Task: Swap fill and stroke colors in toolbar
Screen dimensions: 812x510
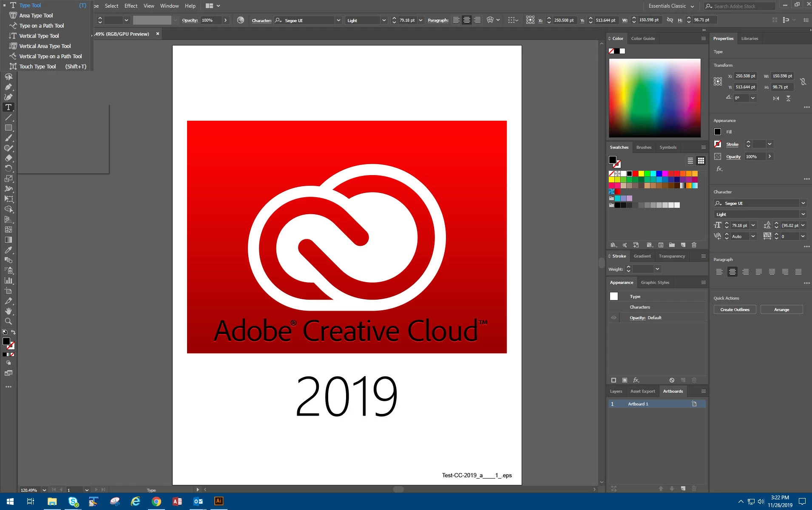Action: pyautogui.click(x=13, y=332)
